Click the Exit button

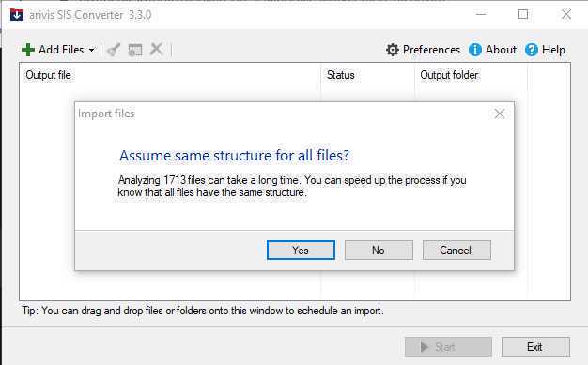[535, 347]
